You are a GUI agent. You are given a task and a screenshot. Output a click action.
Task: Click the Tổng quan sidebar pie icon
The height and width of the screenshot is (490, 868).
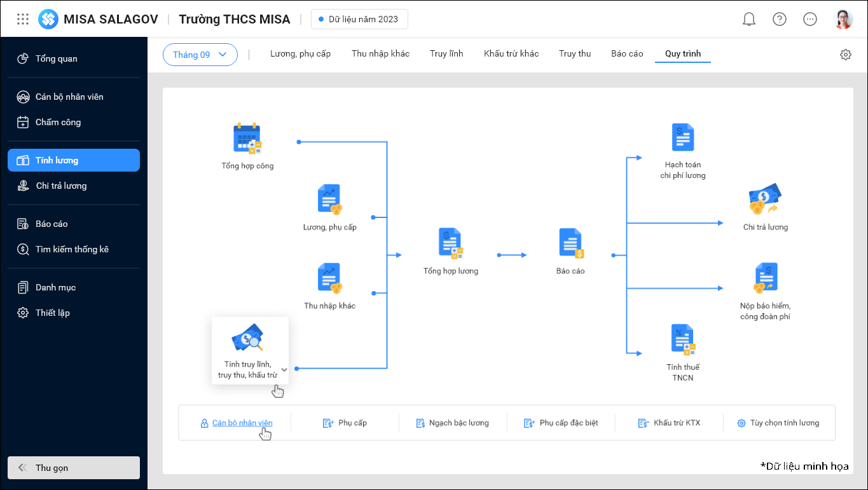tap(23, 58)
